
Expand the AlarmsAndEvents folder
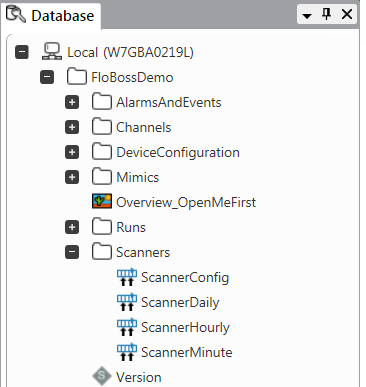click(x=72, y=102)
